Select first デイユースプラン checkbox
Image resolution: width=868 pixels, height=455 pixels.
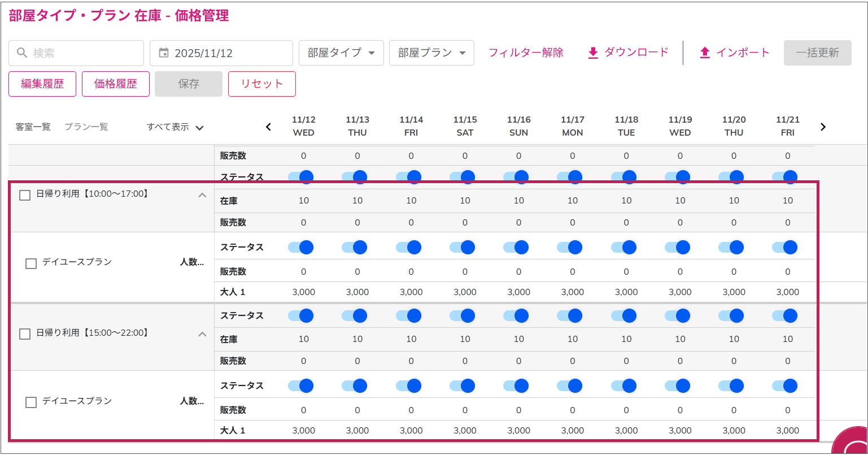pos(31,263)
